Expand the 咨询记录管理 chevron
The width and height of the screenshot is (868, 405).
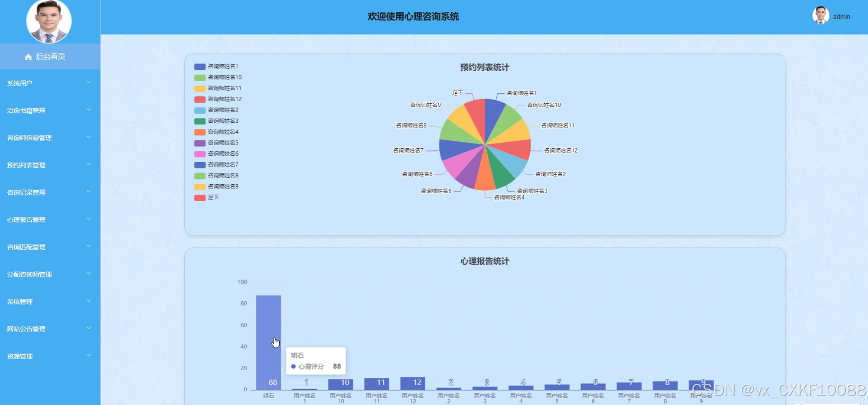(89, 192)
